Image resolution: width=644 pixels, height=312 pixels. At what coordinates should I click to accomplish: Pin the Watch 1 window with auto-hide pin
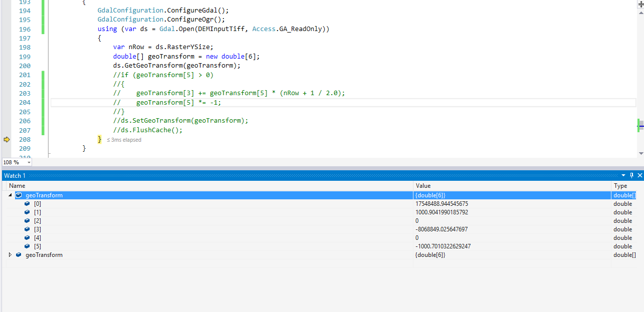[631, 175]
